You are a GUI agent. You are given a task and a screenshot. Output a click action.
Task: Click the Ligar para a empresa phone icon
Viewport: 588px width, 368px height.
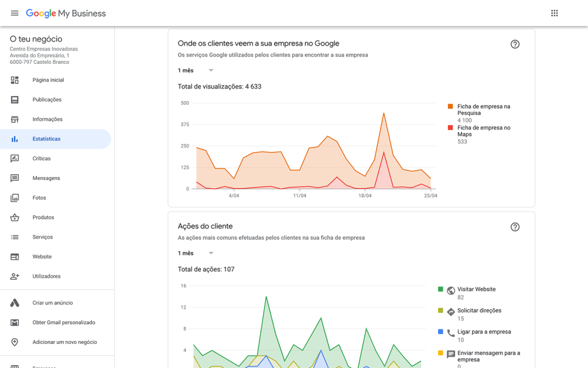(451, 333)
